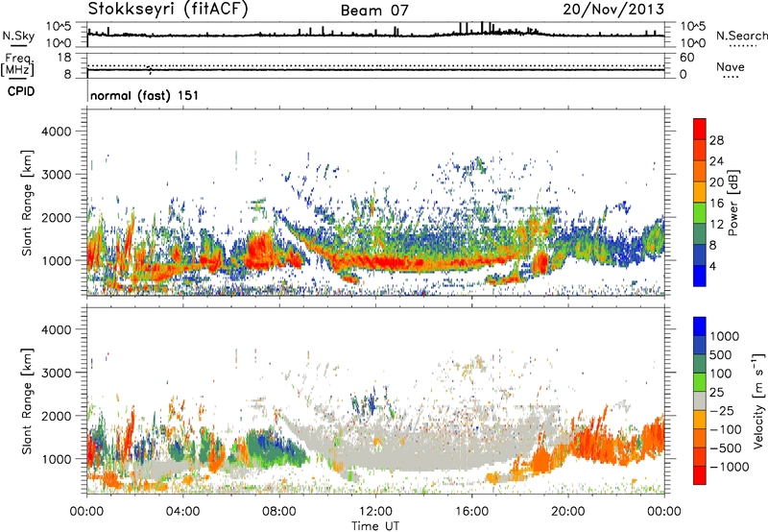Click the "1000" tick of the velocity panel axis
The width and height of the screenshot is (768, 532).
coord(56,458)
